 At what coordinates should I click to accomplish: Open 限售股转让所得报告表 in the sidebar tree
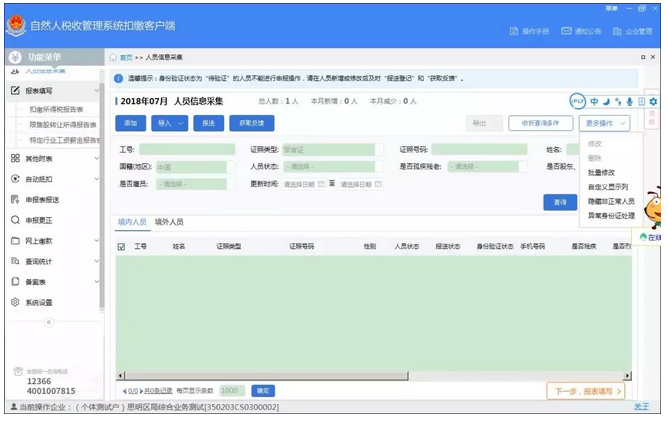click(63, 125)
